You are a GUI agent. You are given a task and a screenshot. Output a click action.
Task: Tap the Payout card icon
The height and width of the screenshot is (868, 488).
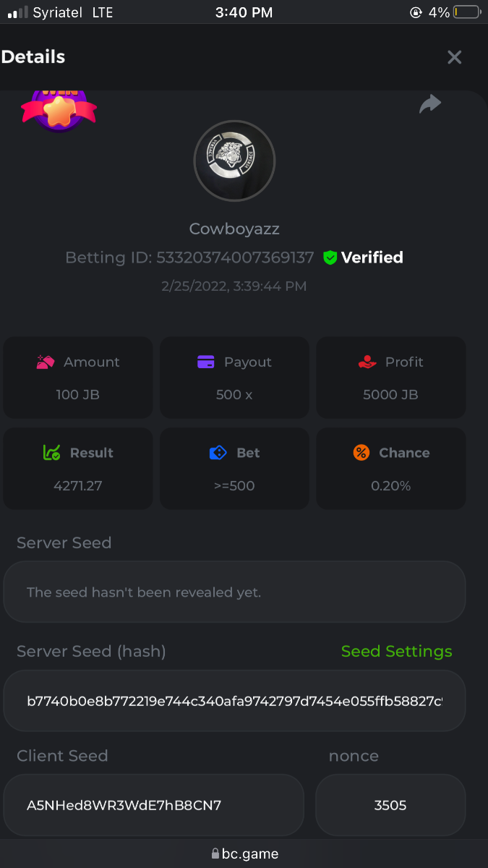click(206, 362)
